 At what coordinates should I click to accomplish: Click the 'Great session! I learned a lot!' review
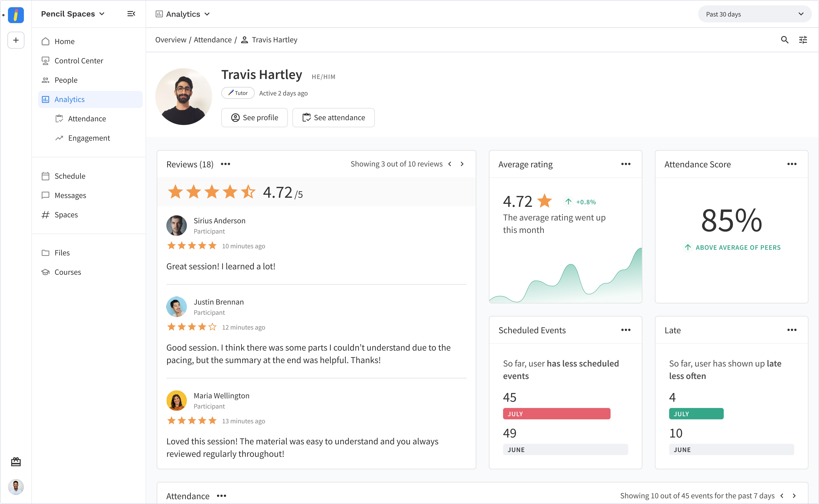point(221,267)
